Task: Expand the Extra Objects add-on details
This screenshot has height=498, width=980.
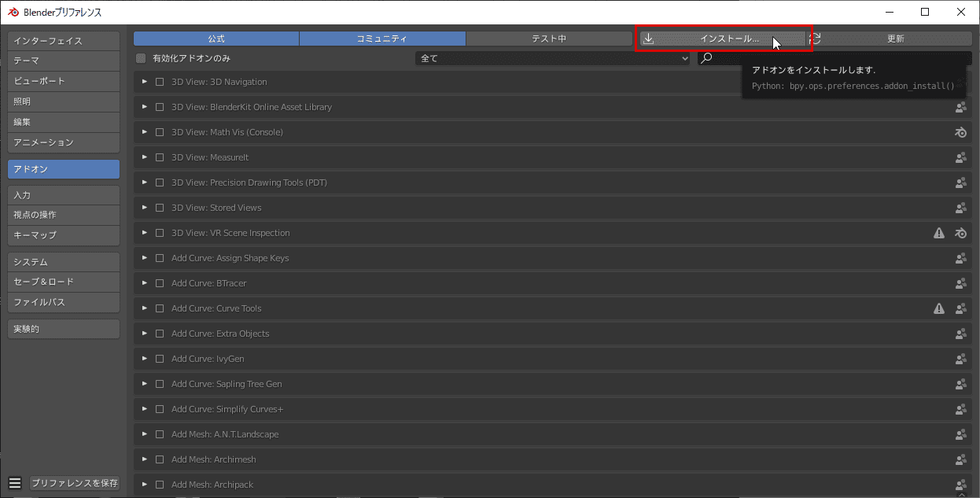Action: pos(145,334)
